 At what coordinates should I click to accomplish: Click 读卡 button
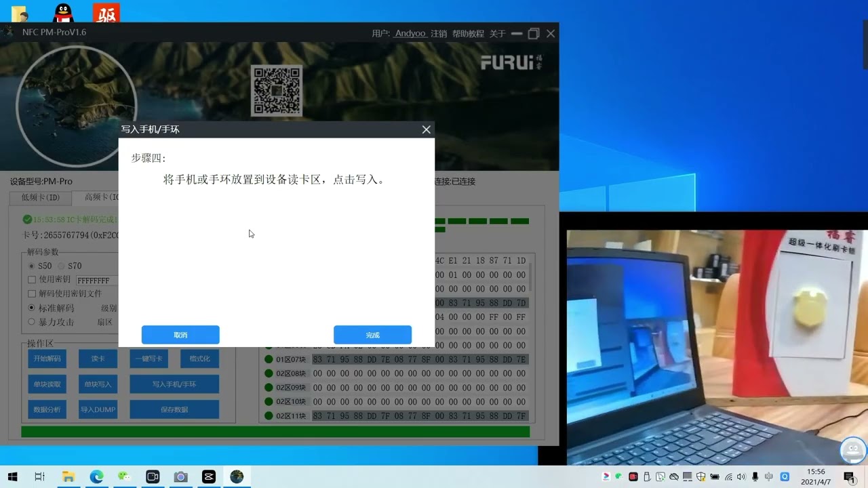98,359
